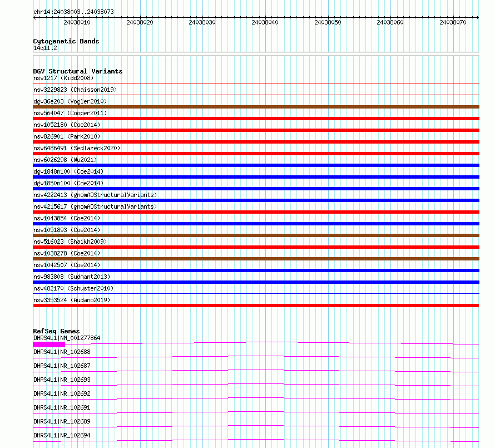Click ruler position 24038070
The height and width of the screenshot is (448, 495).
(453, 22)
